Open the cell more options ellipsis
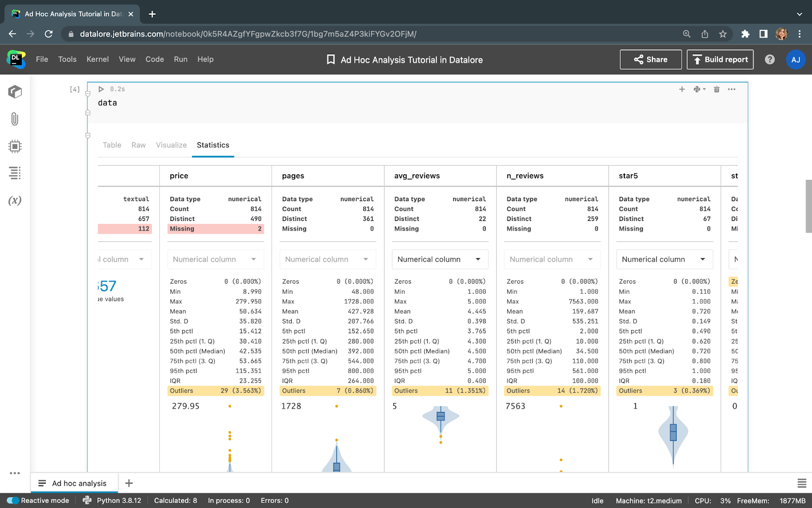812x508 pixels. click(731, 89)
